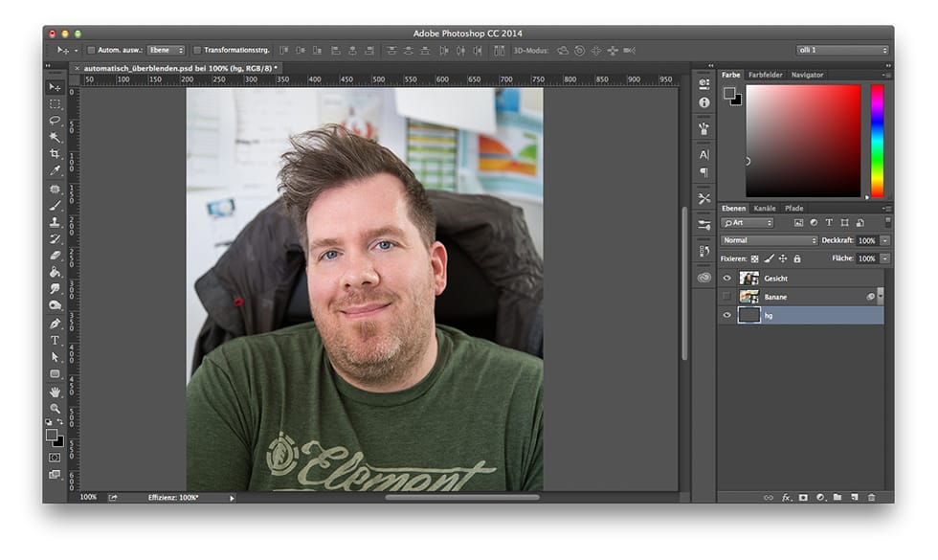The image size is (938, 560).
Task: Show the Banane layer
Action: [x=726, y=297]
